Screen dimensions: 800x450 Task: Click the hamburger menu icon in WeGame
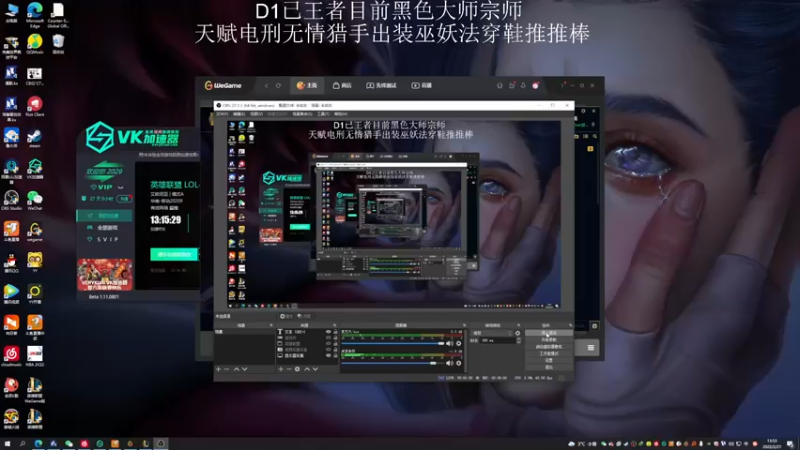click(590, 348)
